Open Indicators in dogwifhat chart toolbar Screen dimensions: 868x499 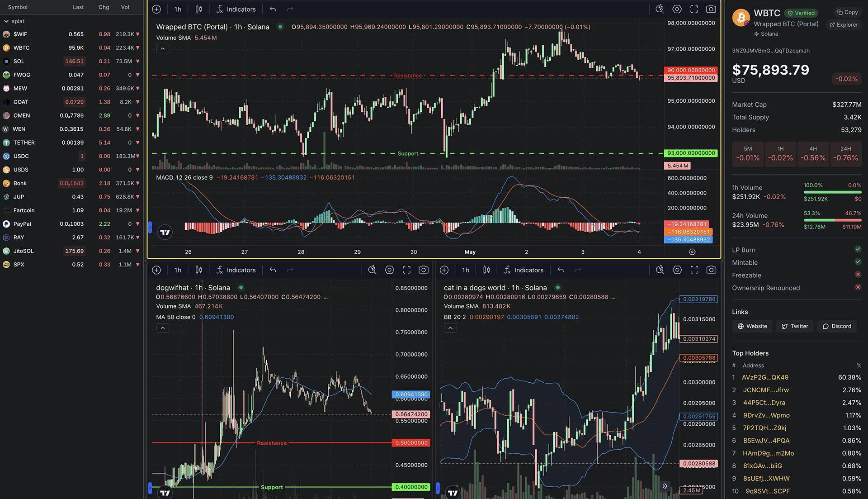point(236,270)
